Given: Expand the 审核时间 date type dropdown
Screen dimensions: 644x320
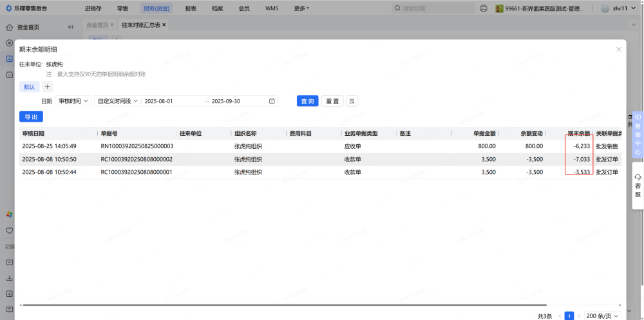Looking at the screenshot, I should tap(73, 101).
